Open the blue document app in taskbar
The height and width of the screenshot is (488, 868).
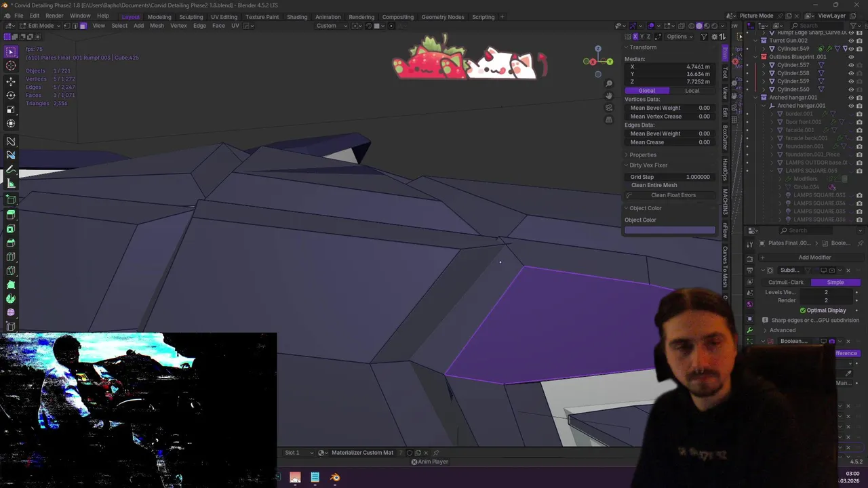pyautogui.click(x=315, y=478)
